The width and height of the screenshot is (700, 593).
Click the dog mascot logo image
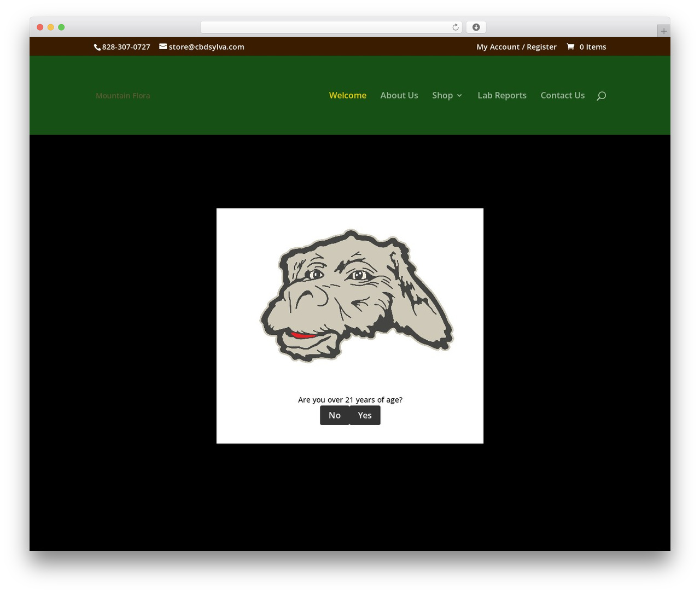(x=357, y=295)
